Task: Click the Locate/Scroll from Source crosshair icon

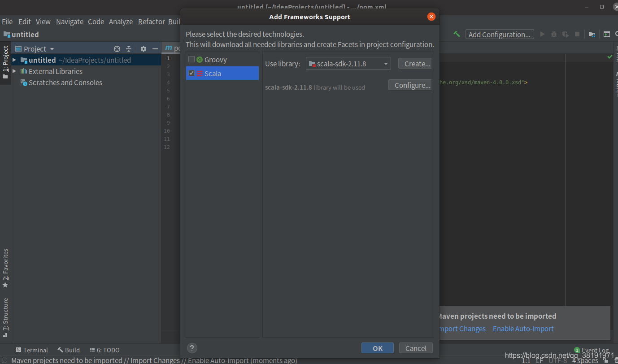Action: [117, 49]
